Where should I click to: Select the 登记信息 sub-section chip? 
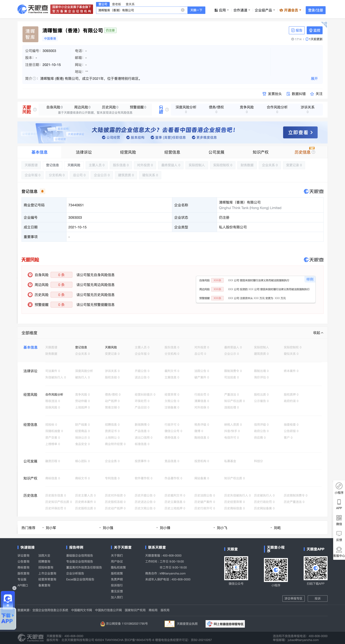[x=52, y=165]
